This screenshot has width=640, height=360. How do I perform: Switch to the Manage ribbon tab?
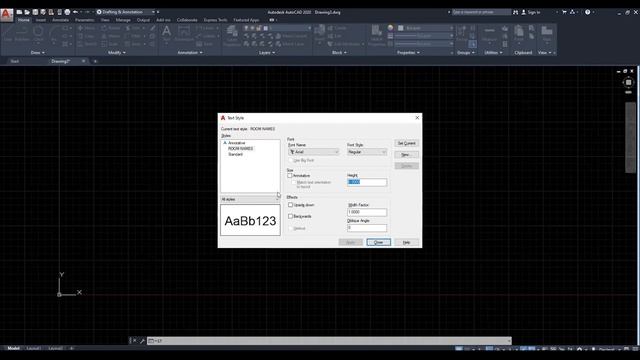coord(123,20)
